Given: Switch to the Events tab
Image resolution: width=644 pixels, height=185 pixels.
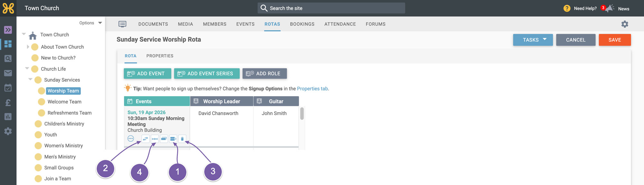Looking at the screenshot, I should pyautogui.click(x=245, y=24).
